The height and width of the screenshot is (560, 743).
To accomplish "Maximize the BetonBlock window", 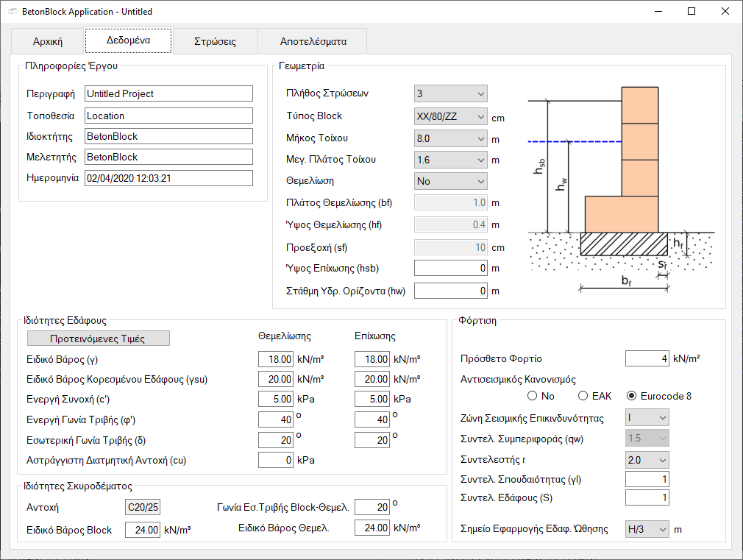I will point(692,12).
